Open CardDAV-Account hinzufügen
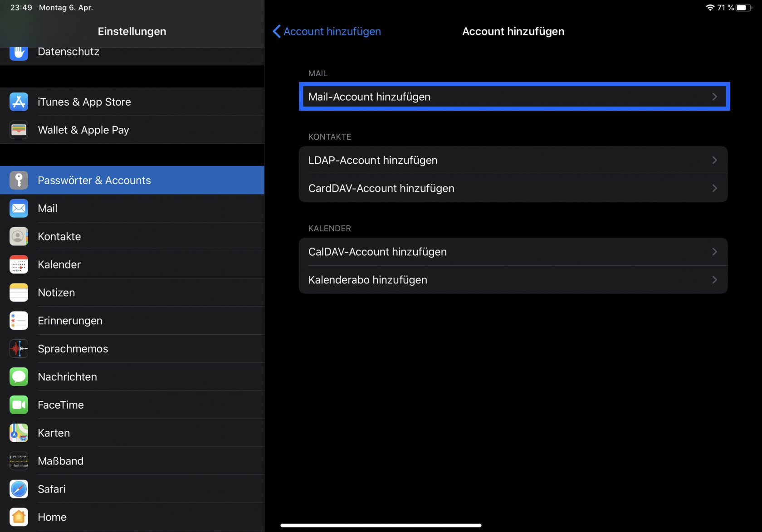 (513, 188)
